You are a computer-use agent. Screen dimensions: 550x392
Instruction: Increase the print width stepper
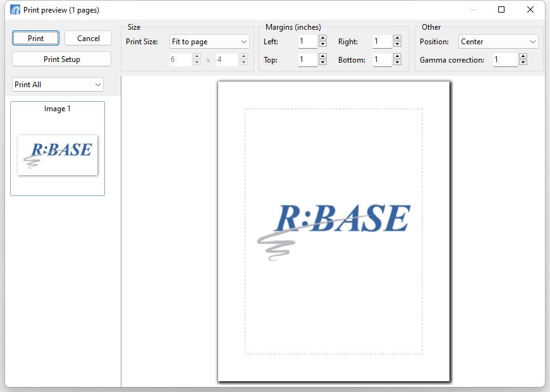pos(197,56)
